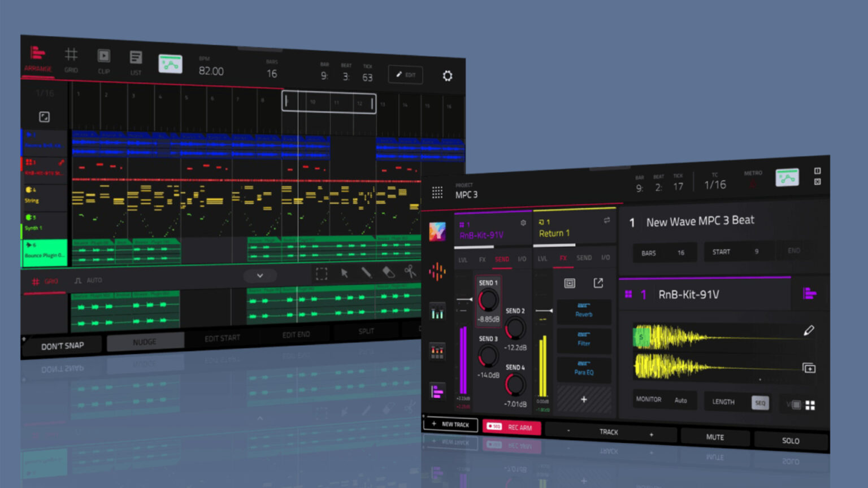
Task: Click the NEW TRACK button
Action: 450,424
